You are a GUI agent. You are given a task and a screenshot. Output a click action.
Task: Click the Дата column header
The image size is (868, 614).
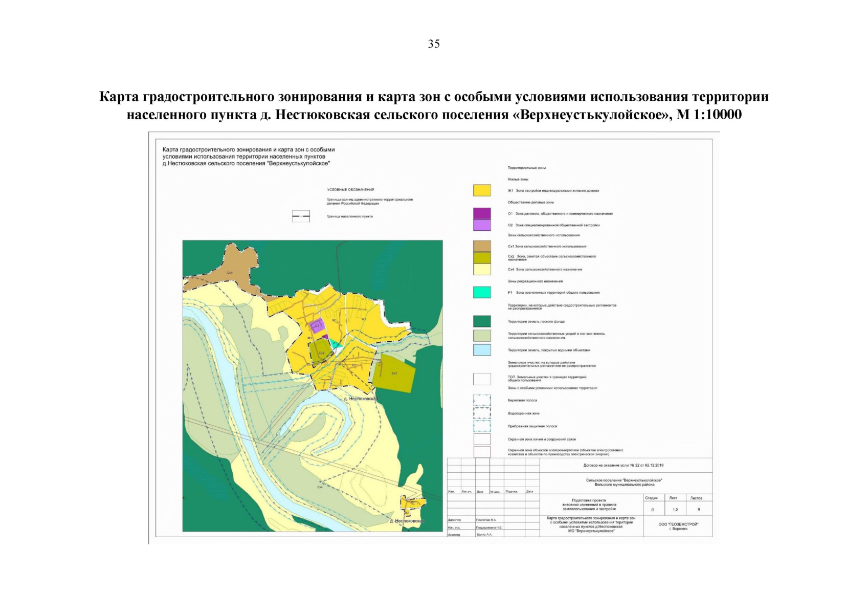coord(529,491)
